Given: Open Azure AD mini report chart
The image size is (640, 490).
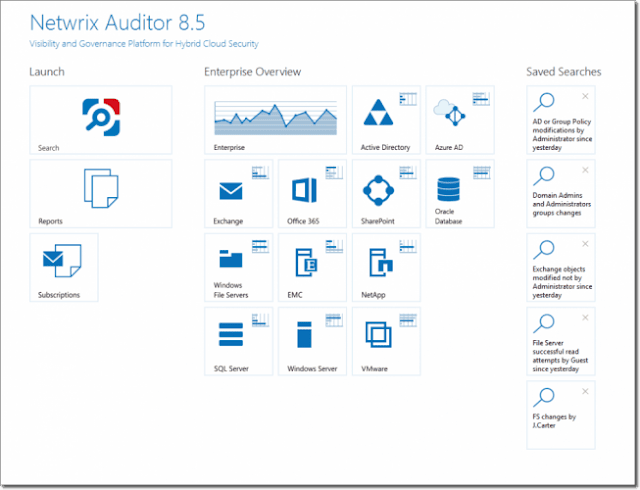Looking at the screenshot, I should [x=482, y=99].
